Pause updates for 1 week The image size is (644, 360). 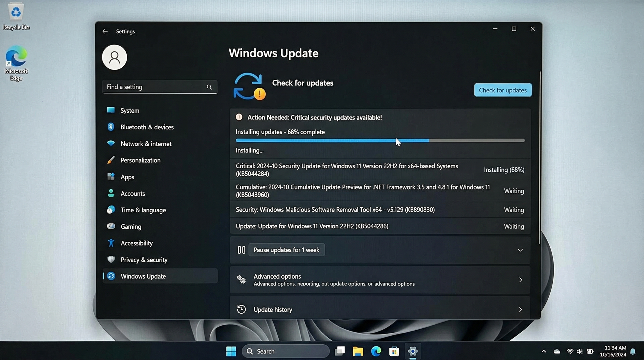[x=286, y=250]
